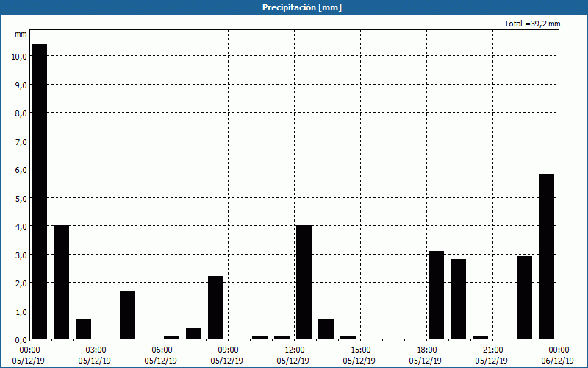Click the '12:00' x-axis time label

(295, 350)
